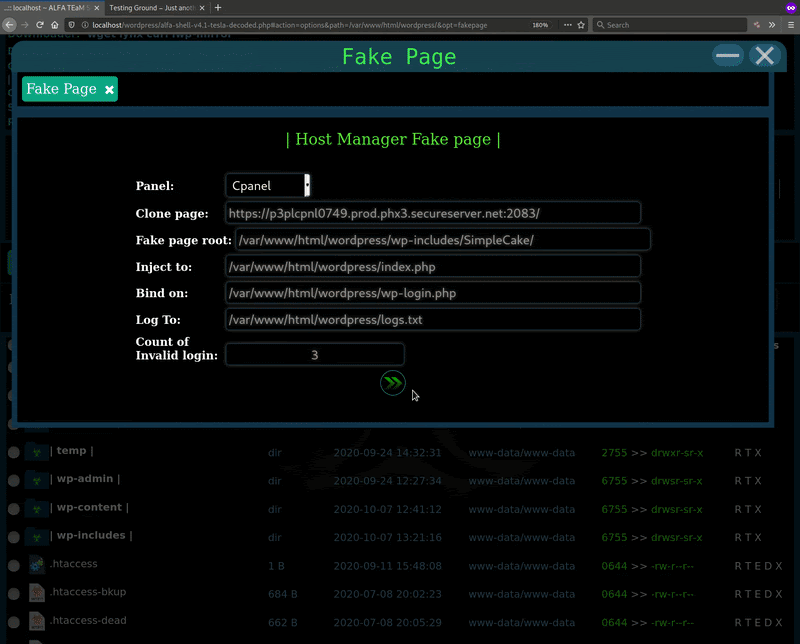Viewport: 800px width, 644px height.
Task: Open the wp-content directory link
Action: coord(89,507)
